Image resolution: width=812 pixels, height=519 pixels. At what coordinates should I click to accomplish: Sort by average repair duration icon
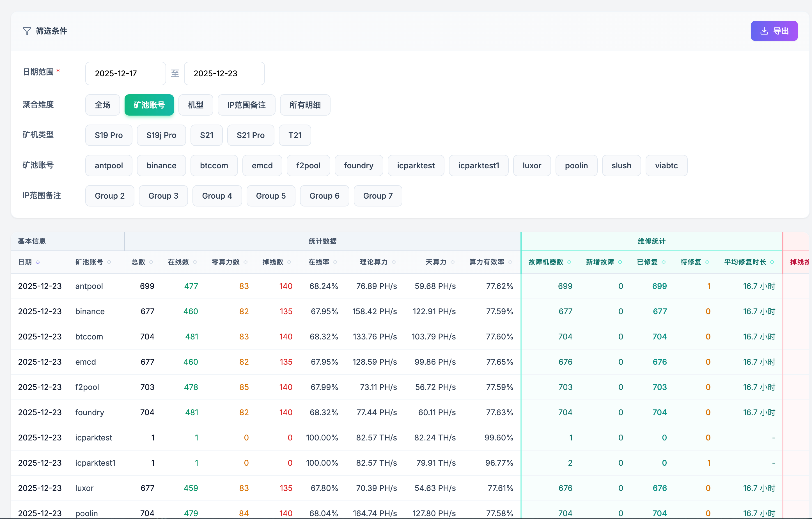772,262
